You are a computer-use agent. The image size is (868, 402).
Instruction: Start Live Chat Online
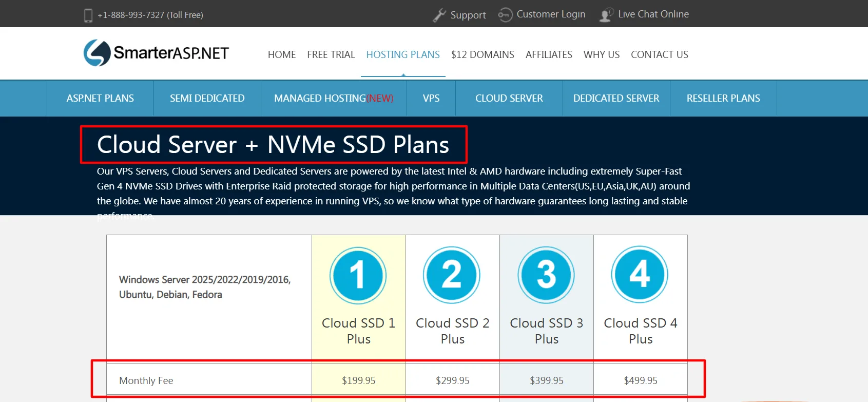(653, 14)
